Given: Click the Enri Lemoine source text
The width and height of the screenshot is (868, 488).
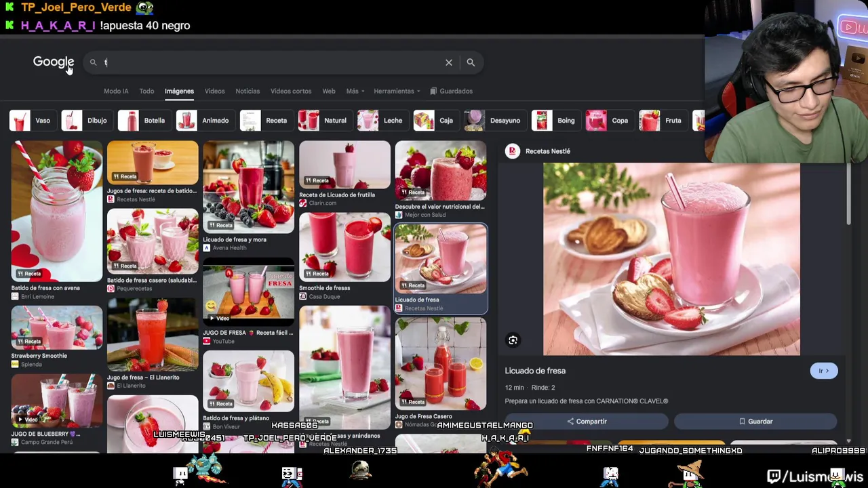Looking at the screenshot, I should [38, 297].
